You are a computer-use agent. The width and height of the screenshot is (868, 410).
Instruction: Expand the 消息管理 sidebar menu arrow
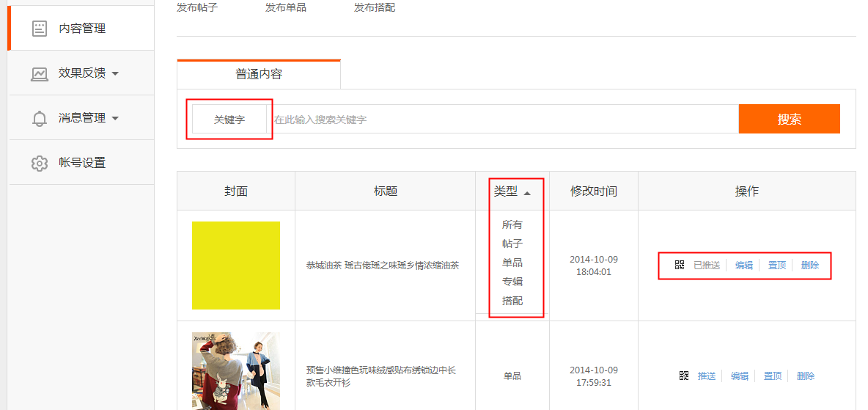click(115, 118)
